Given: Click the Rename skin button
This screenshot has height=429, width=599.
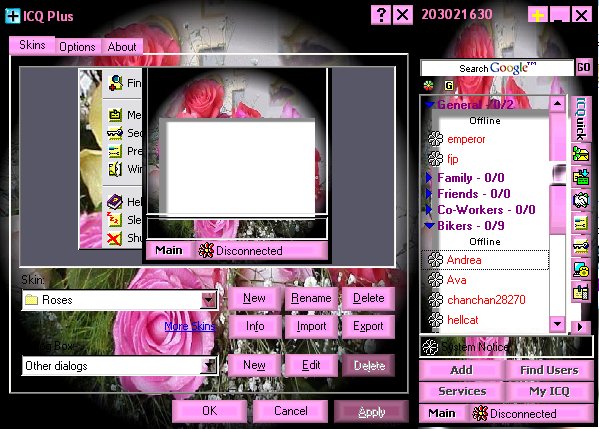Looking at the screenshot, I should tap(311, 298).
